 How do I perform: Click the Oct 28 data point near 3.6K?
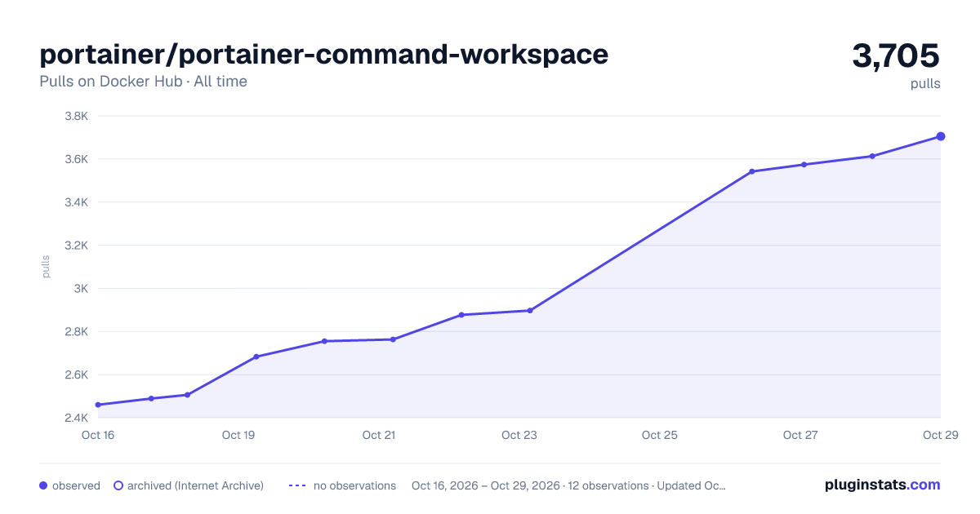click(872, 156)
